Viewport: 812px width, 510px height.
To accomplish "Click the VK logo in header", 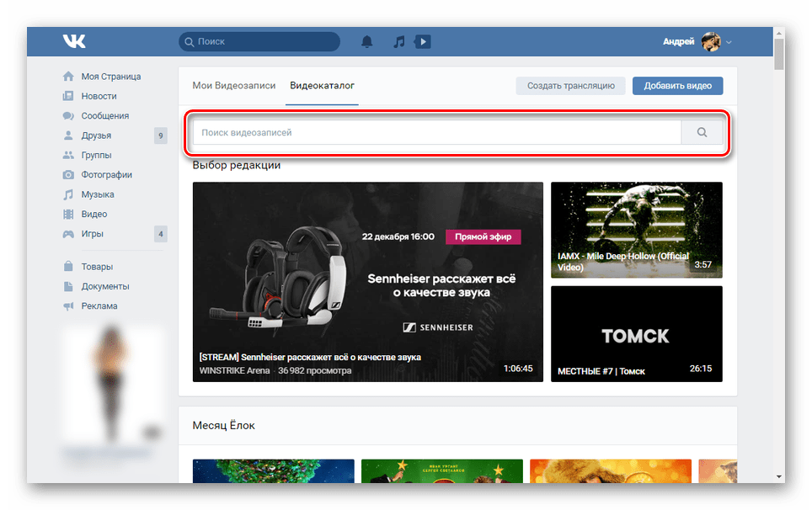I will [x=74, y=41].
